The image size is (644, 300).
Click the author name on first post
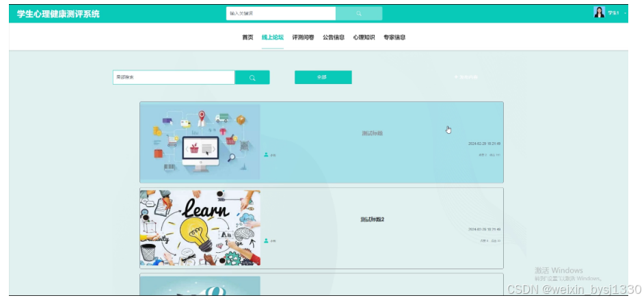(x=273, y=155)
